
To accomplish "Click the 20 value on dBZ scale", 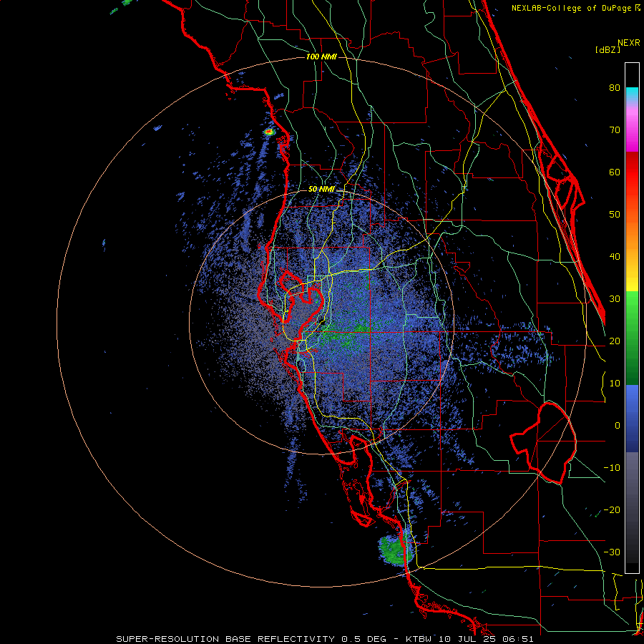I will click(615, 341).
